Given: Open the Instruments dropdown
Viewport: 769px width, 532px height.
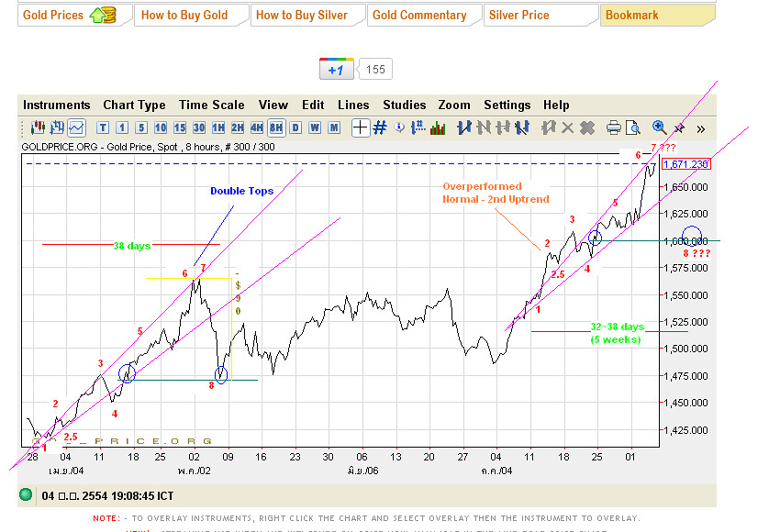Looking at the screenshot, I should pyautogui.click(x=57, y=105).
